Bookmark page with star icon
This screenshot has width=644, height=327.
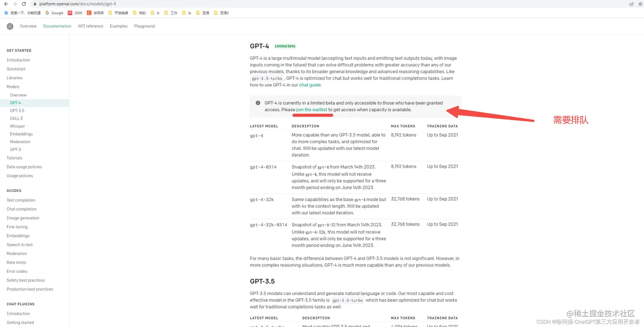pos(640,4)
